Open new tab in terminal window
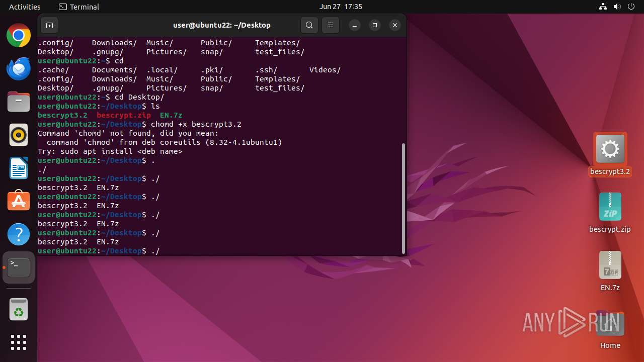Screen dimensions: 644x362 click(49, 25)
